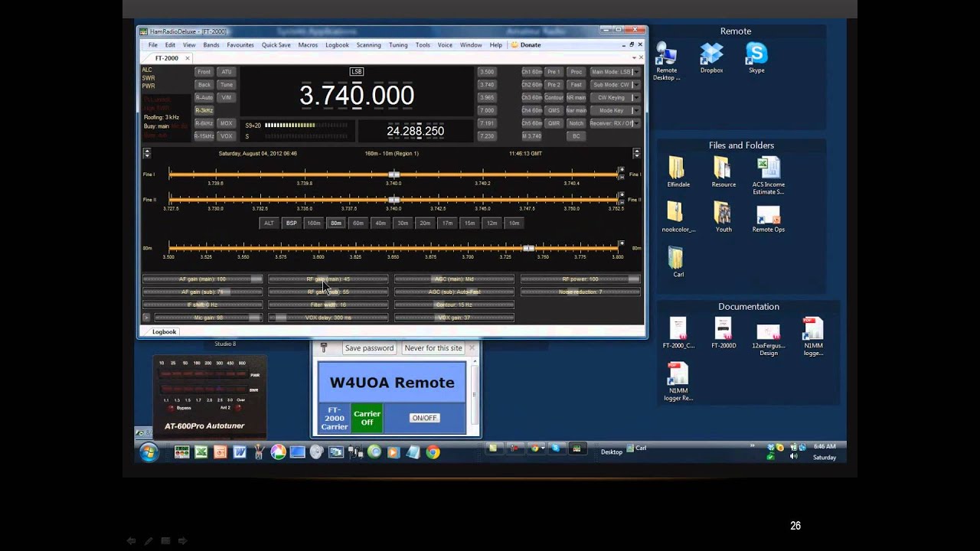Open ACS Income Estimate spreadsheet icon
Viewport: 980px width, 551px height.
(x=768, y=168)
